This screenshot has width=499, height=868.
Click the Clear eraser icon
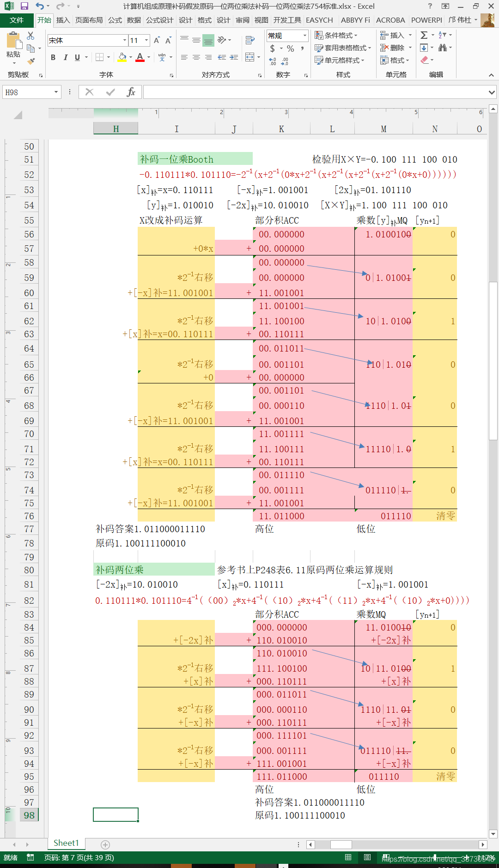coord(425,60)
